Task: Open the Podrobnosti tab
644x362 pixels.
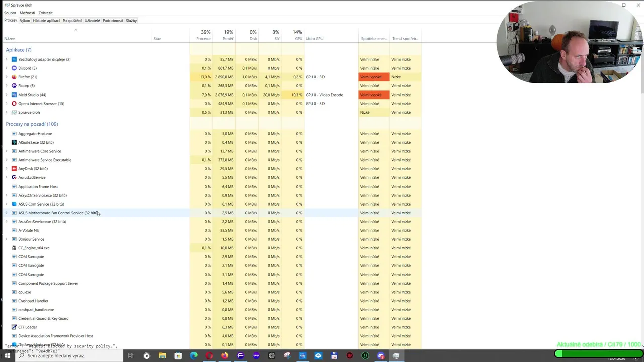Action: point(113,21)
